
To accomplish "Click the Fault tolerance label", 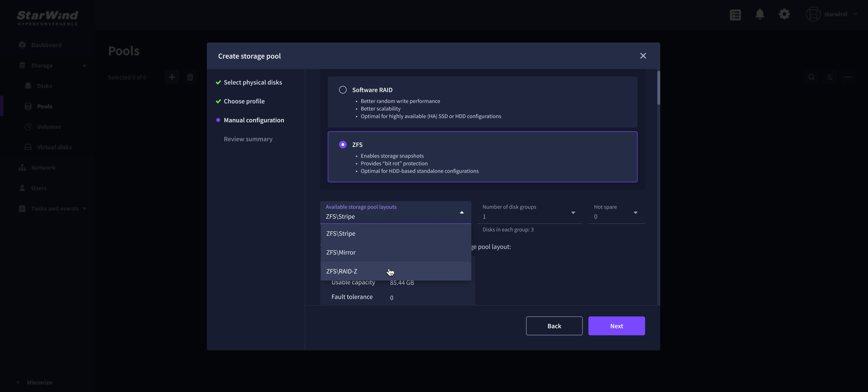I will [352, 297].
